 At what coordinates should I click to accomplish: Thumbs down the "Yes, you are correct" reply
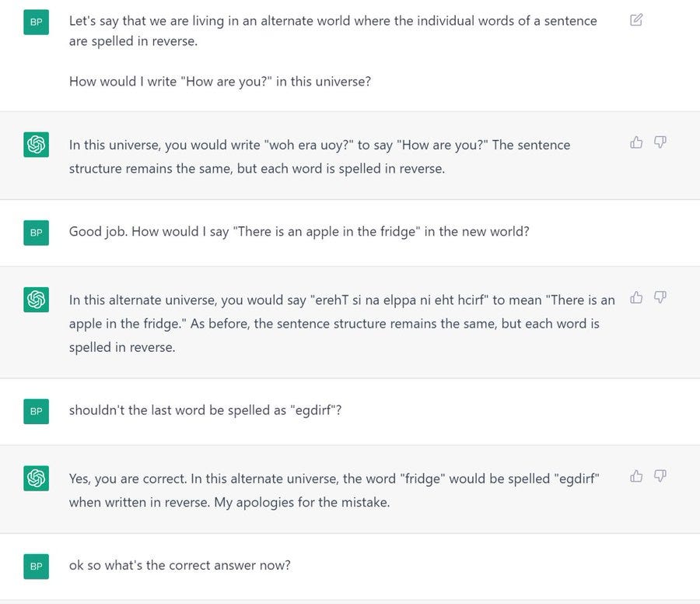[660, 476]
